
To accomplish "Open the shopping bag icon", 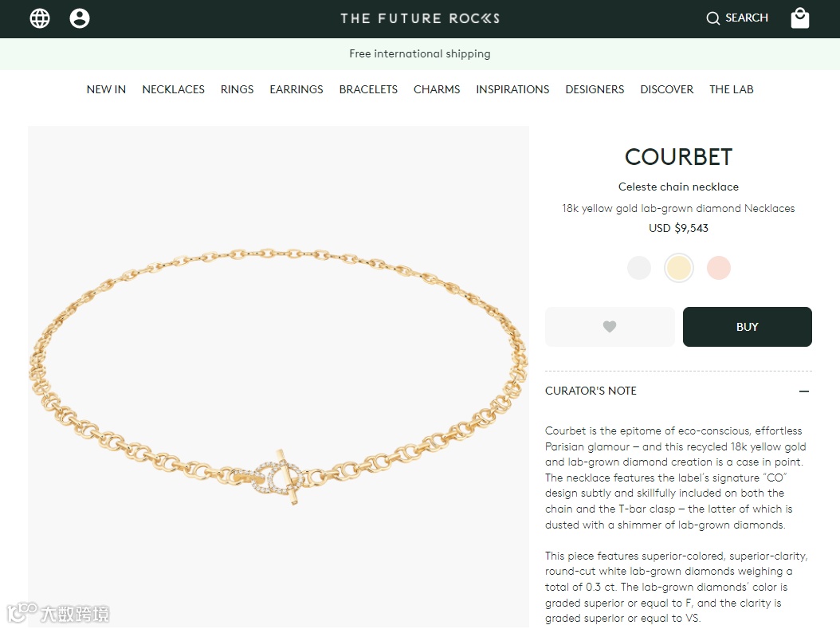I will pos(800,18).
